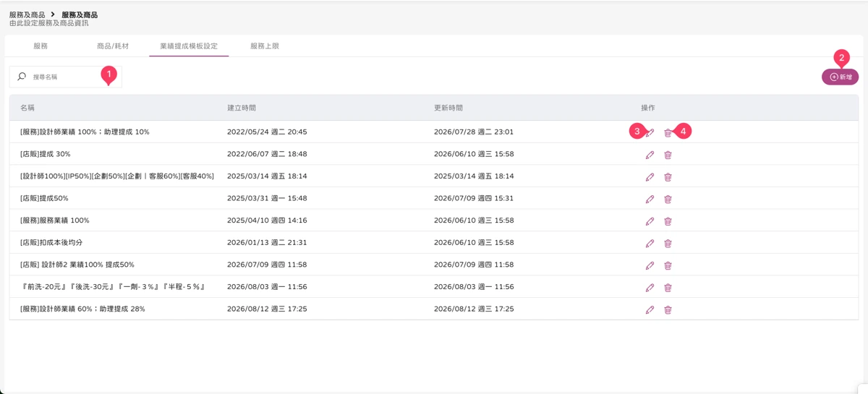Delete the [服務]設計師業績 60%:助理提成 28% template
This screenshot has width=868, height=394.
click(668, 309)
